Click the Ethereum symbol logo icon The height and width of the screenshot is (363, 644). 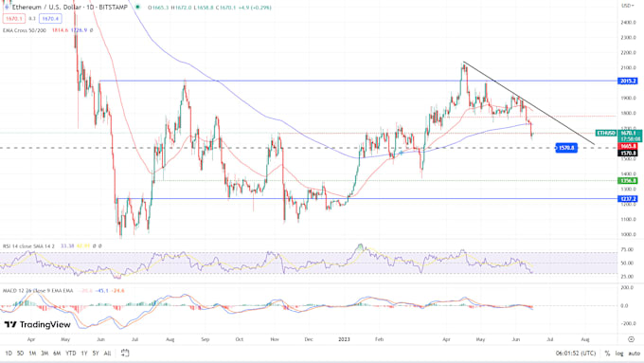coord(7,8)
